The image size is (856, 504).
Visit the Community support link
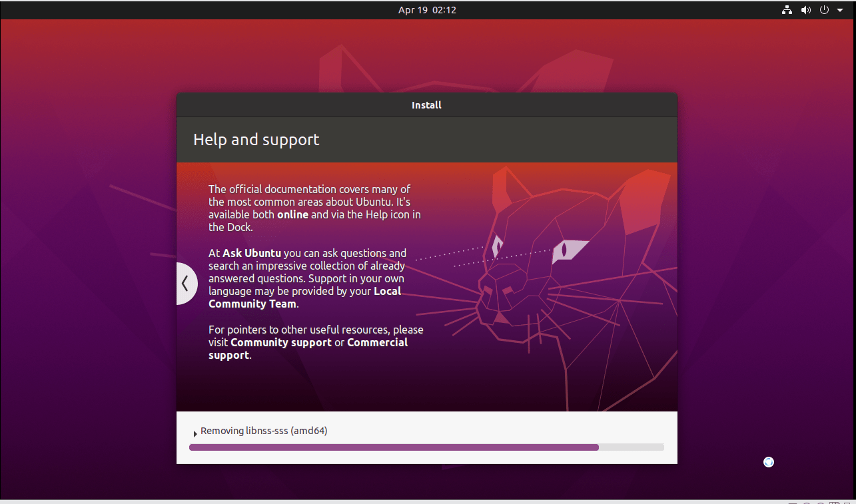click(x=281, y=342)
